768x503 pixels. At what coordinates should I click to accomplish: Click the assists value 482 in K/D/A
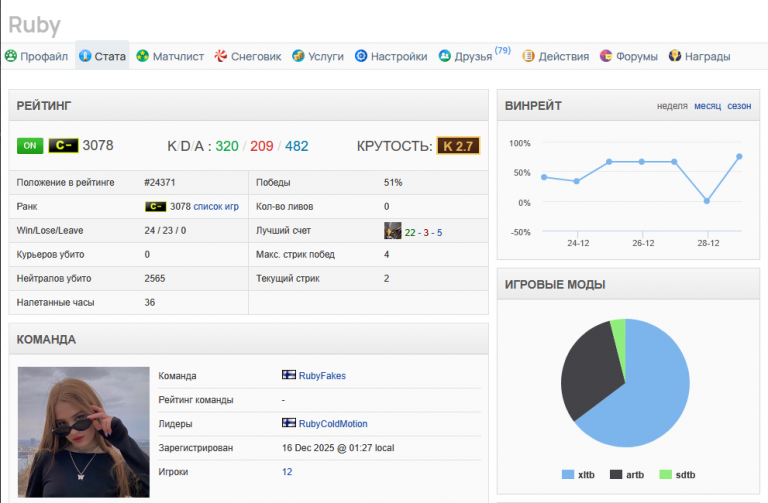click(x=297, y=146)
